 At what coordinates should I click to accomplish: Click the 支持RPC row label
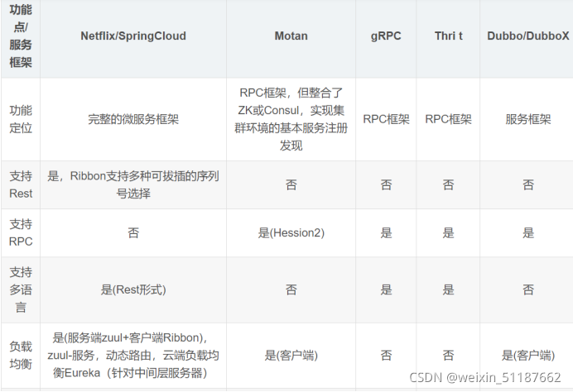click(21, 233)
